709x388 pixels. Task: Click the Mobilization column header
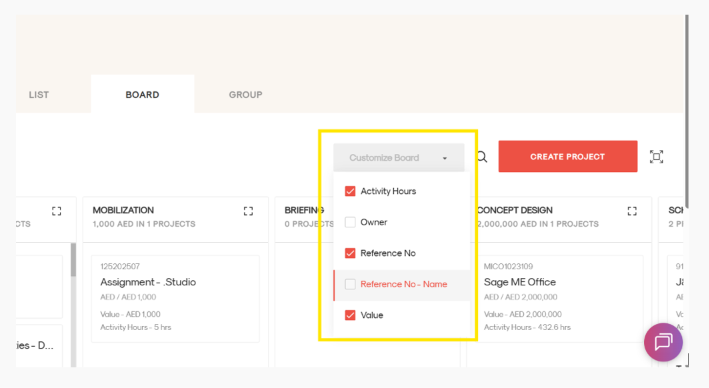[x=123, y=210]
